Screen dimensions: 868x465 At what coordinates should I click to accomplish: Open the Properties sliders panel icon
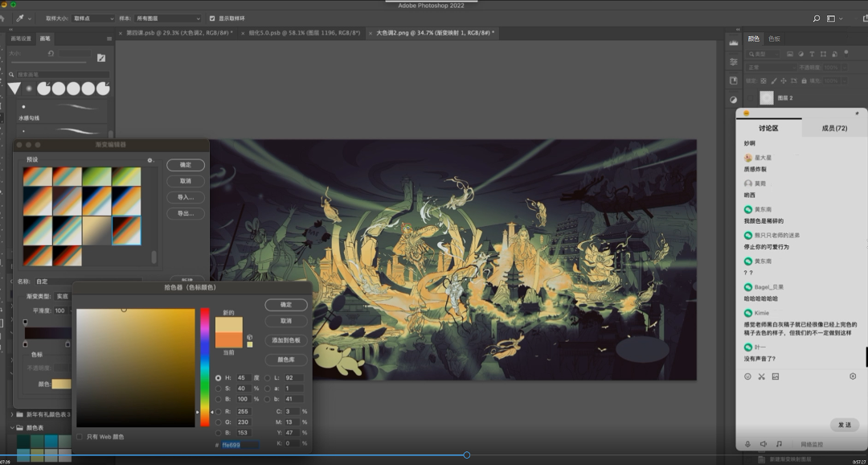tap(734, 61)
